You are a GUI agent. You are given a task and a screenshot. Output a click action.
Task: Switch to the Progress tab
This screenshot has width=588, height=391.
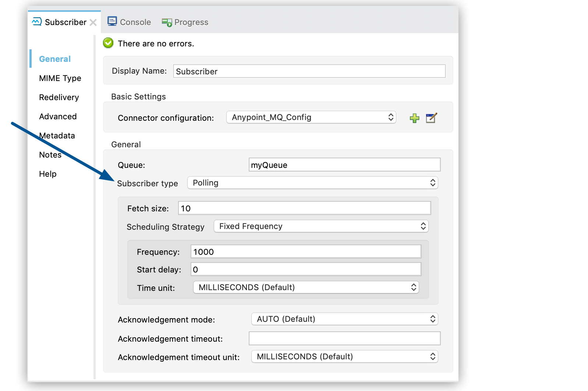point(191,22)
